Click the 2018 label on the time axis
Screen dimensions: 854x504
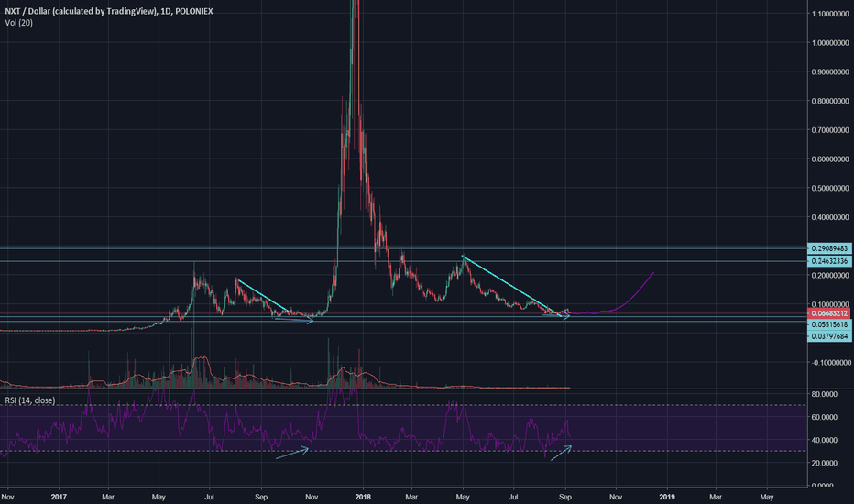tap(363, 497)
